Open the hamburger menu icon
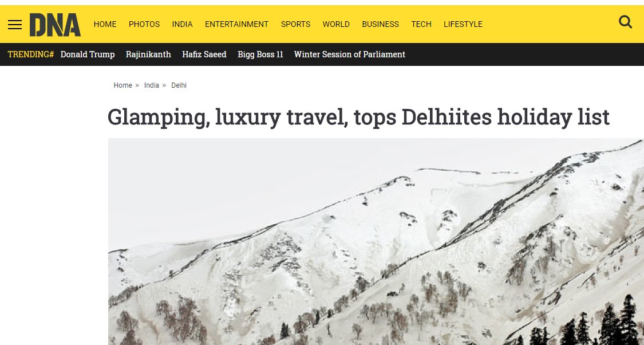 click(x=15, y=25)
